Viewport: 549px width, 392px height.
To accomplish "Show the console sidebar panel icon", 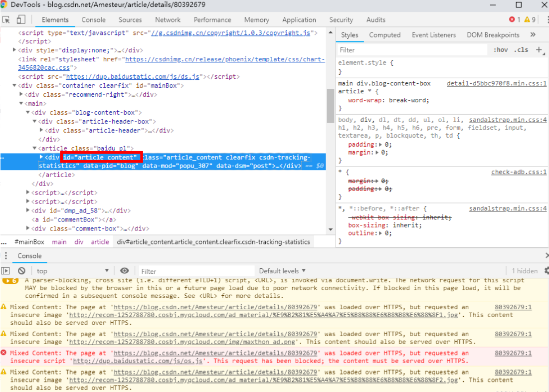I will coord(6,271).
